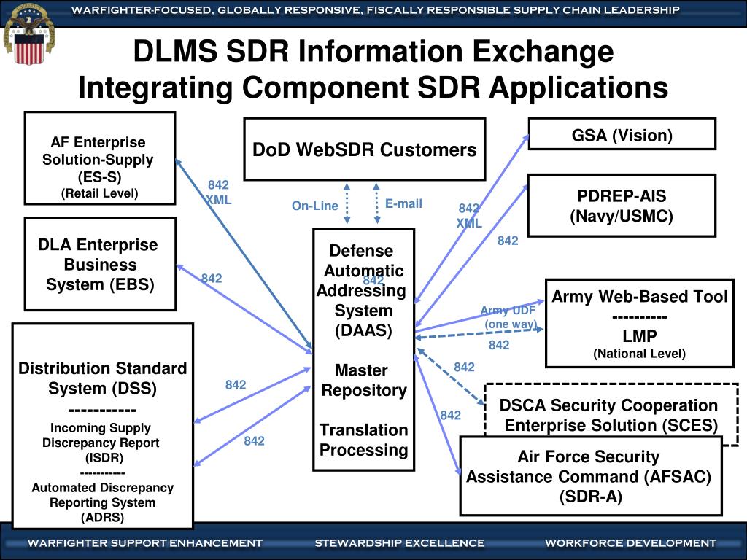Click the Warfighter Support Enhancement footer text
This screenshot has height=560, width=747.
(x=145, y=542)
